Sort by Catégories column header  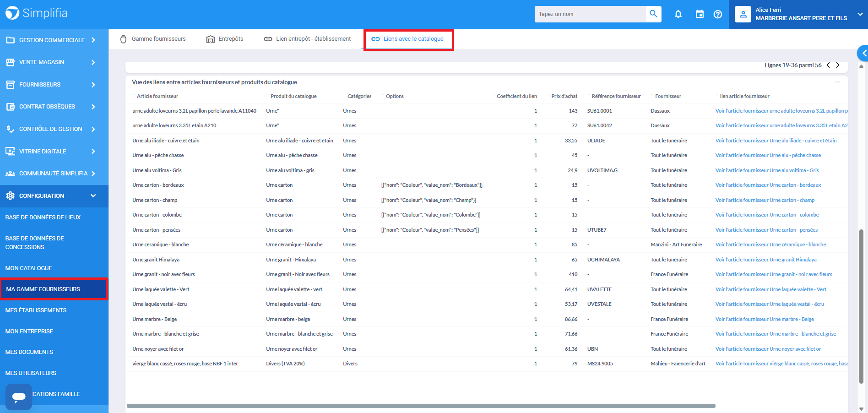click(x=359, y=96)
